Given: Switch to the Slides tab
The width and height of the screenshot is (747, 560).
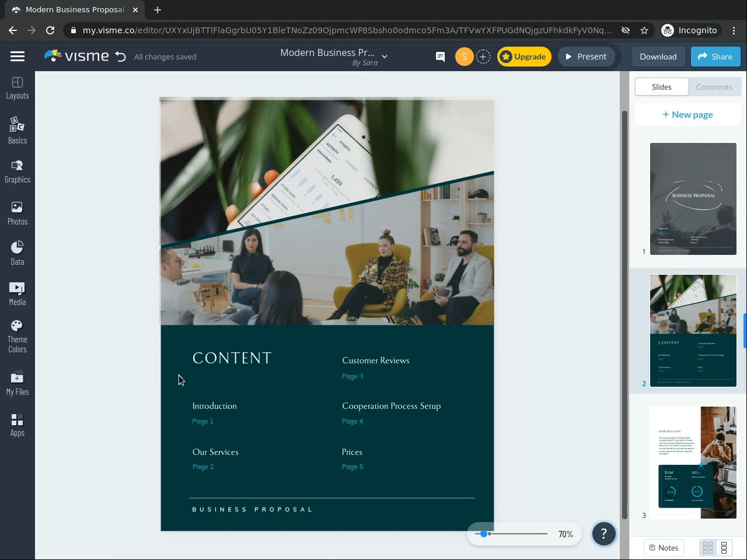Looking at the screenshot, I should 662,87.
